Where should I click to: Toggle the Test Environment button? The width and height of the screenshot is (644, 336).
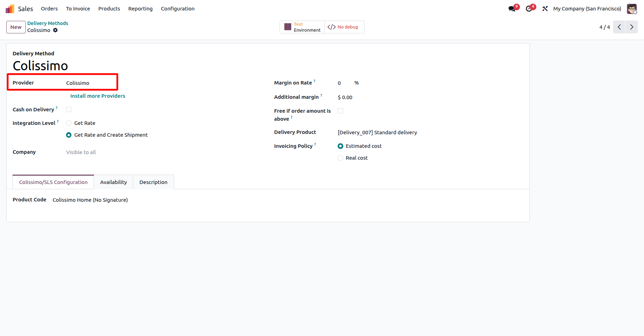302,27
